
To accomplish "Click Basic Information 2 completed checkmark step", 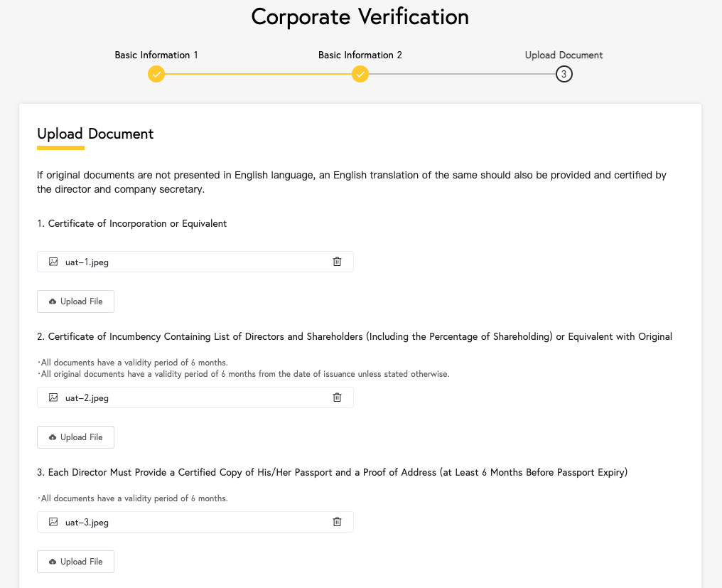I will coord(360,74).
